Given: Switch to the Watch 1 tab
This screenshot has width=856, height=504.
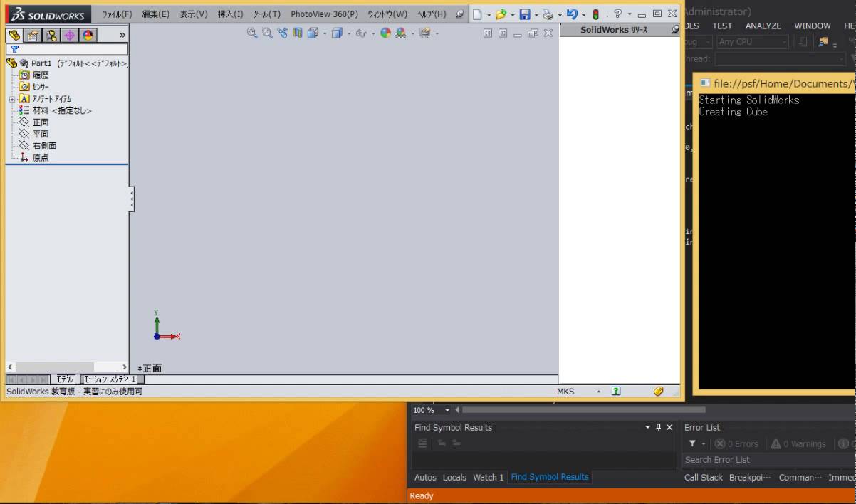Looking at the screenshot, I should [x=488, y=478].
